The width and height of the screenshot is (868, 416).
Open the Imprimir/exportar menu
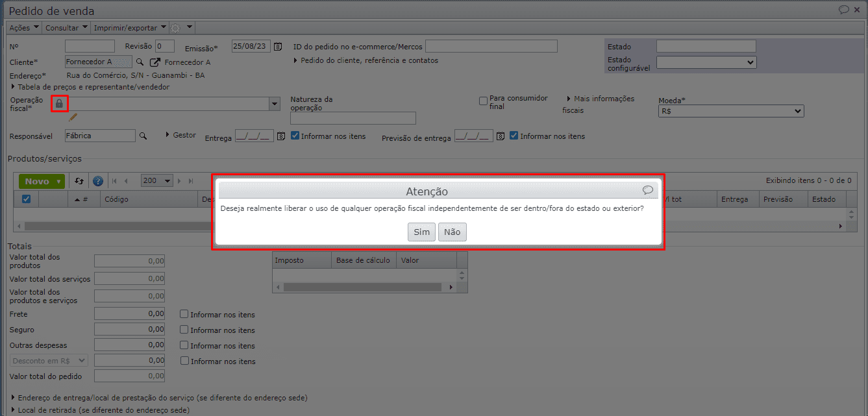click(130, 28)
